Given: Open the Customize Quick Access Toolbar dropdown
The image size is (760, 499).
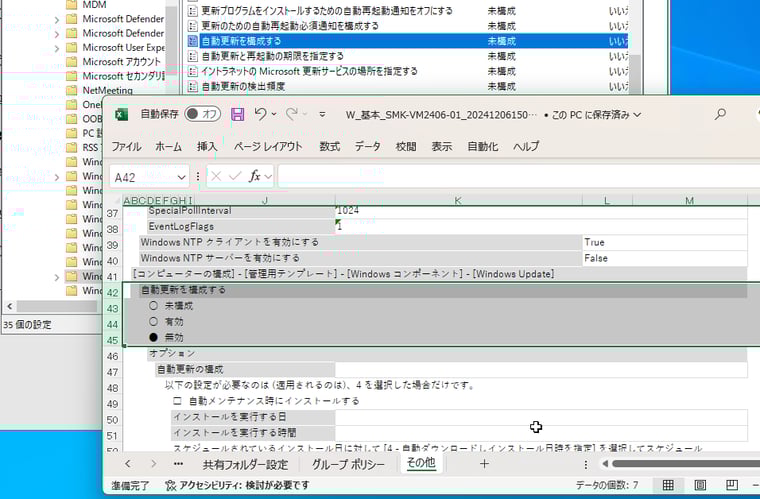Looking at the screenshot, I should pyautogui.click(x=322, y=114).
